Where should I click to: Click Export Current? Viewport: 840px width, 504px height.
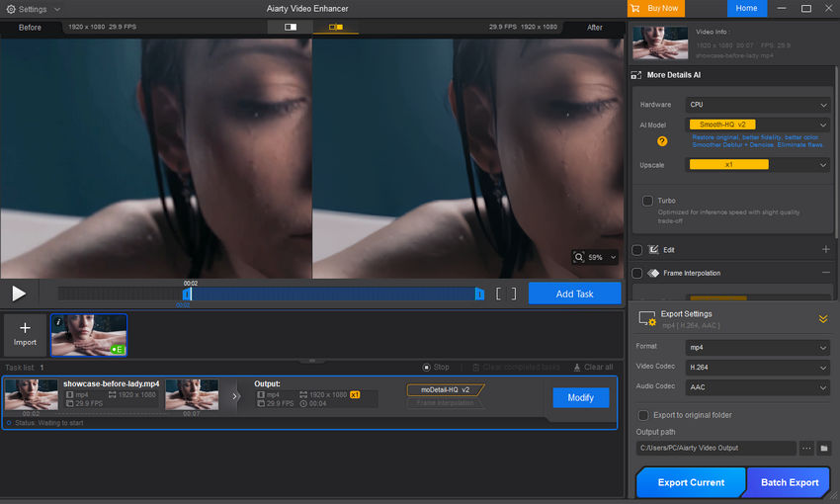coord(691,482)
